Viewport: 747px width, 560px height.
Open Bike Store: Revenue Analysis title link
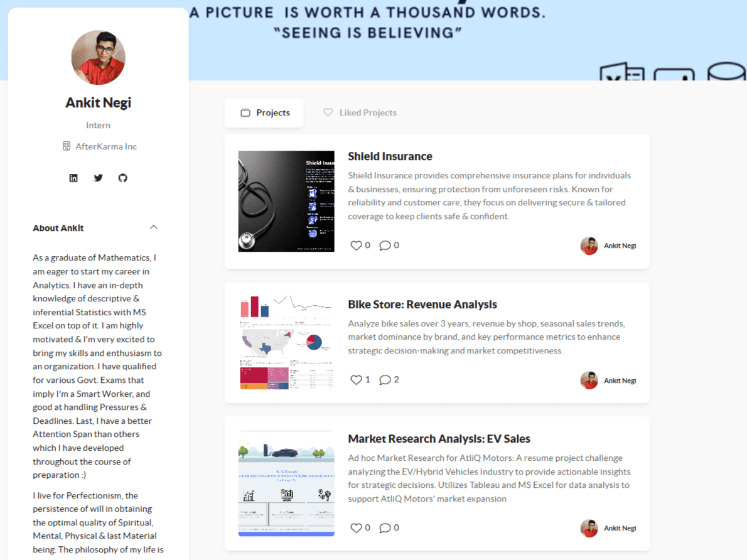click(x=422, y=304)
